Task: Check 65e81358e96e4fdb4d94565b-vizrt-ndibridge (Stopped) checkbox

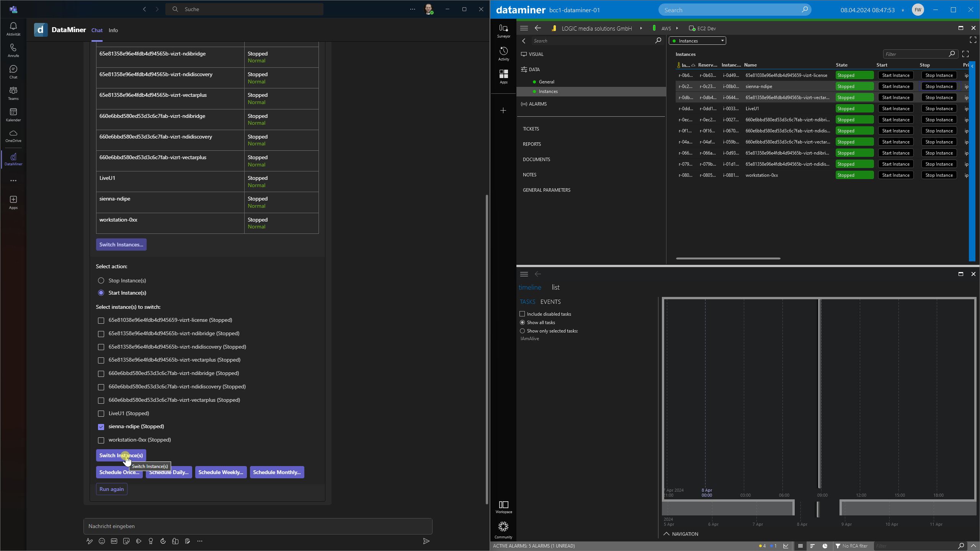Action: coord(101,334)
